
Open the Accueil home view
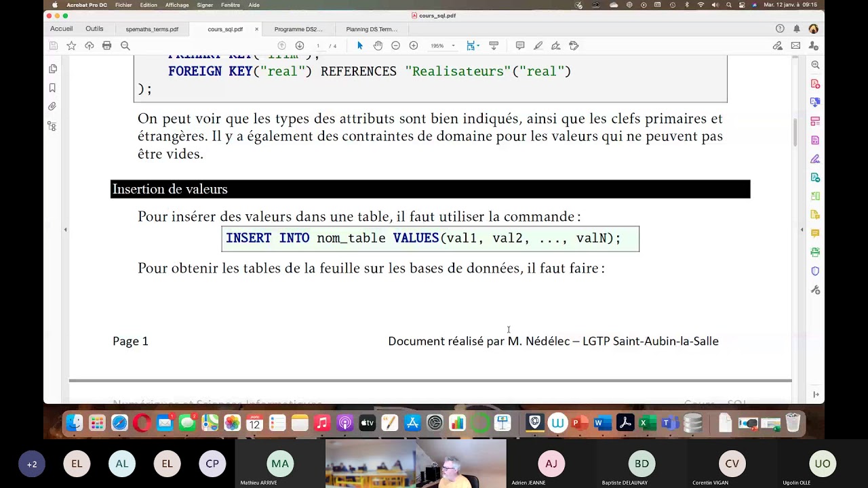pyautogui.click(x=61, y=29)
